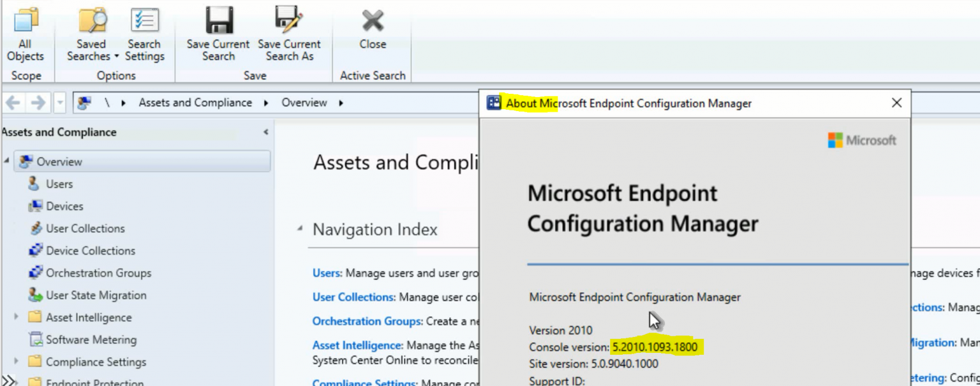Click the User Collections icon

coord(35,228)
